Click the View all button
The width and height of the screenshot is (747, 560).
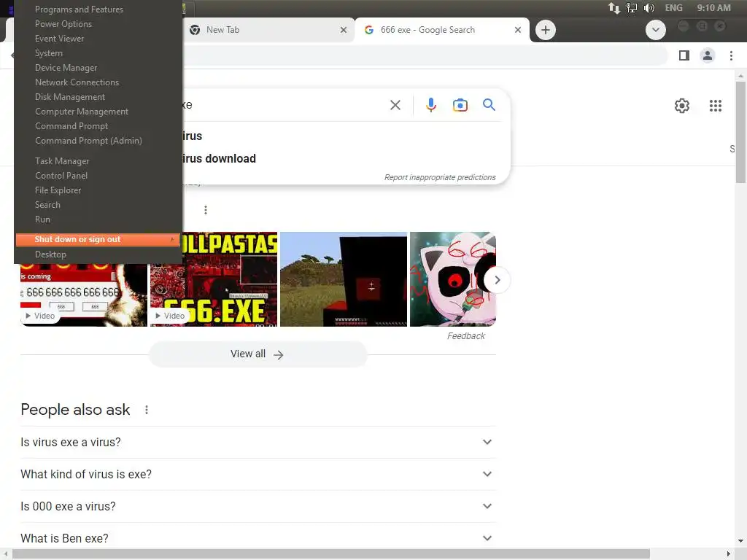tap(258, 354)
